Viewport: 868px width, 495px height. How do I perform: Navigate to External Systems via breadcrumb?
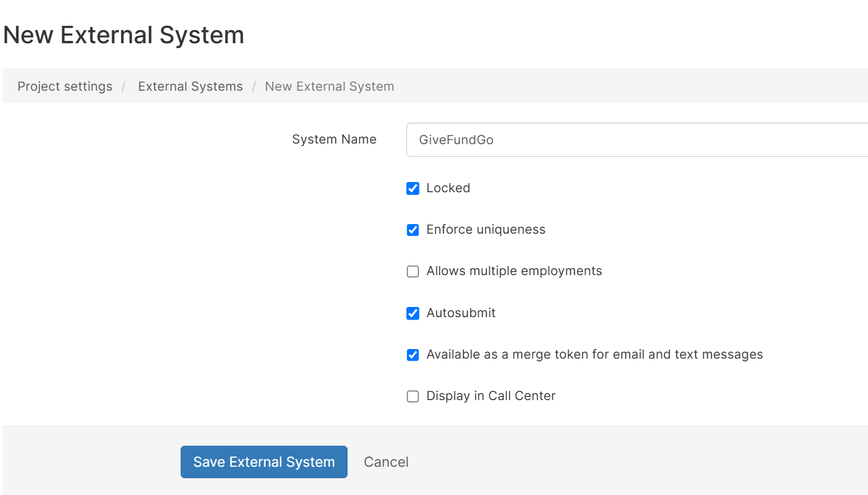pos(190,86)
